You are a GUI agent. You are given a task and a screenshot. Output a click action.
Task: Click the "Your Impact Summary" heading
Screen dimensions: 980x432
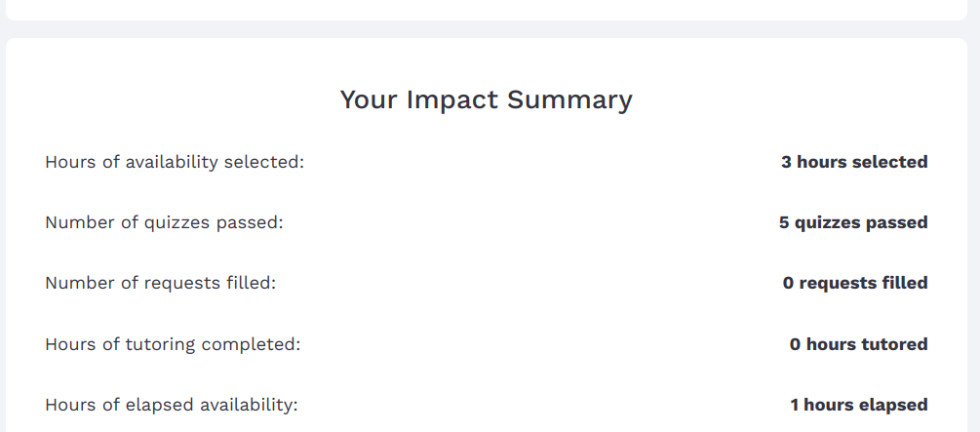(x=486, y=99)
